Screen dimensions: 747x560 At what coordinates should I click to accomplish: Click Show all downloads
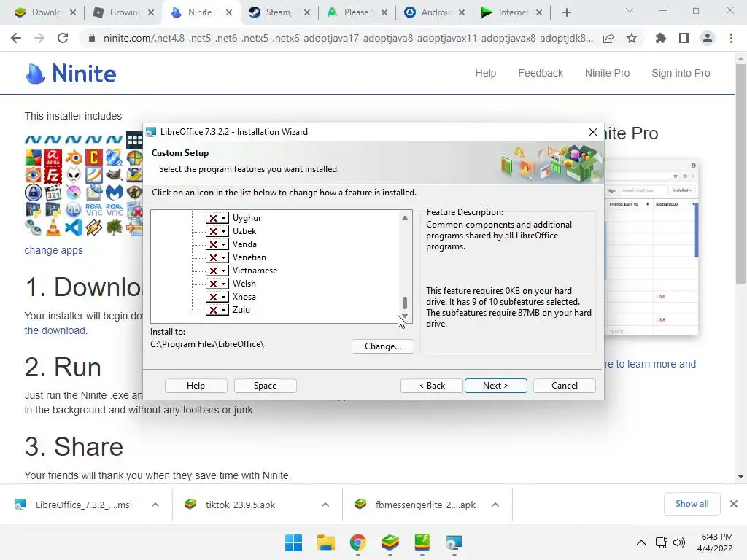[692, 504]
